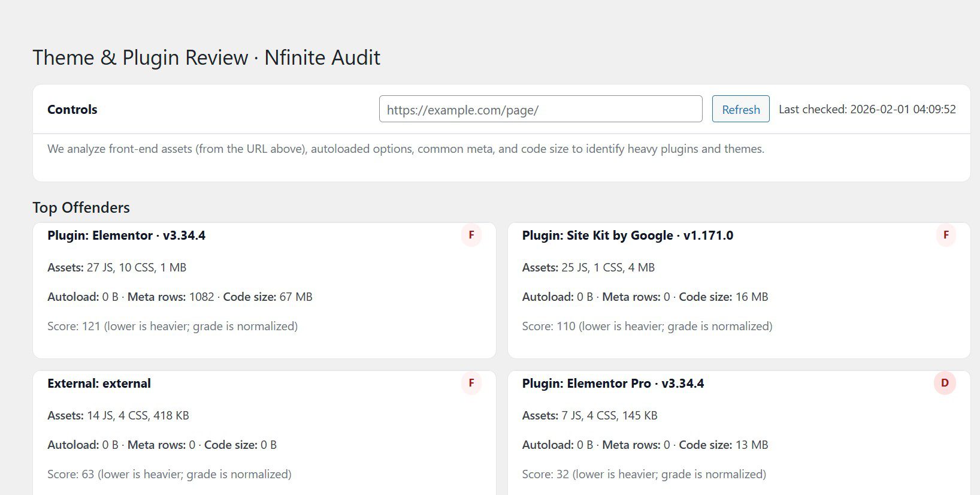The height and width of the screenshot is (495, 980).
Task: Click the 'Controls' label
Action: point(72,110)
